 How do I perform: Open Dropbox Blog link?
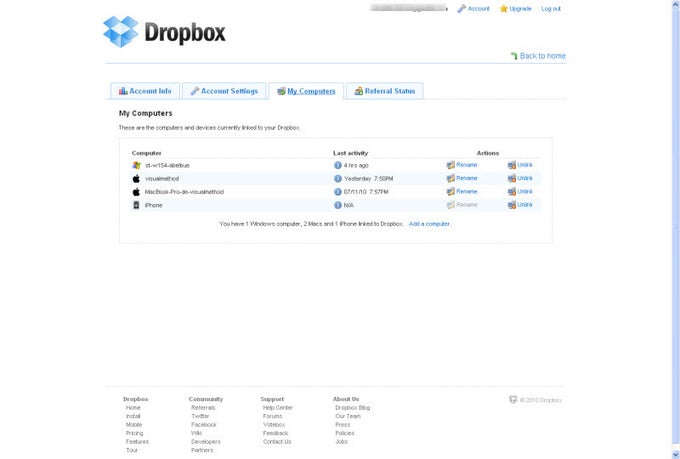pos(353,408)
